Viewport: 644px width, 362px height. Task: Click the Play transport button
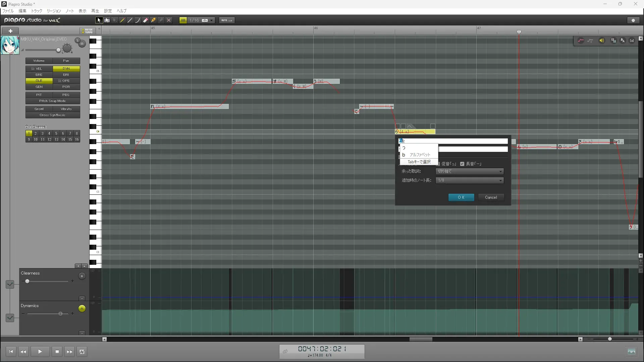40,352
